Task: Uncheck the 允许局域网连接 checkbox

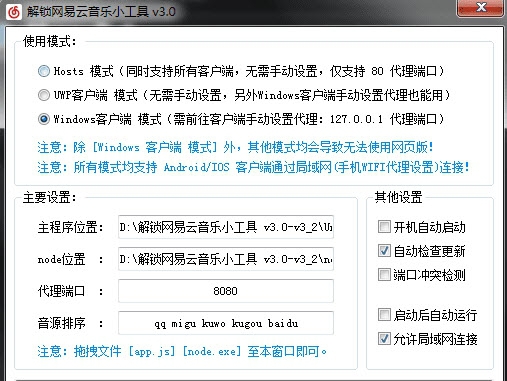Action: (x=384, y=339)
